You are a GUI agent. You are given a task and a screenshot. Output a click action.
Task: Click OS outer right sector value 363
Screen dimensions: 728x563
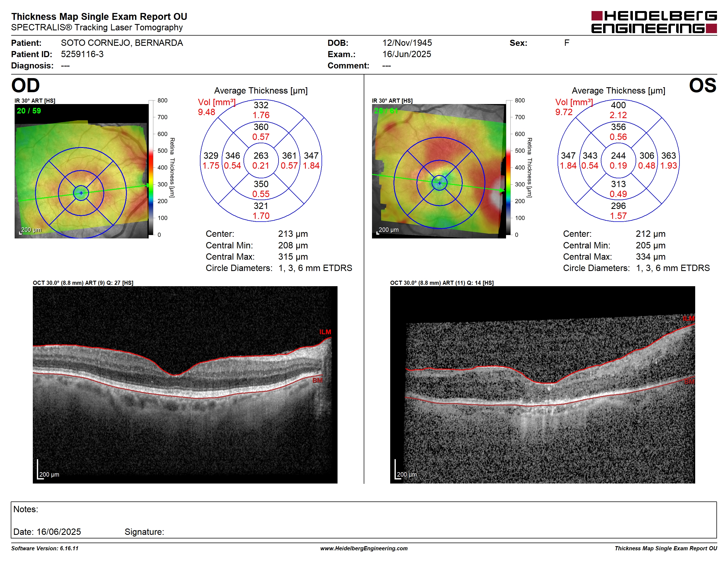668,156
